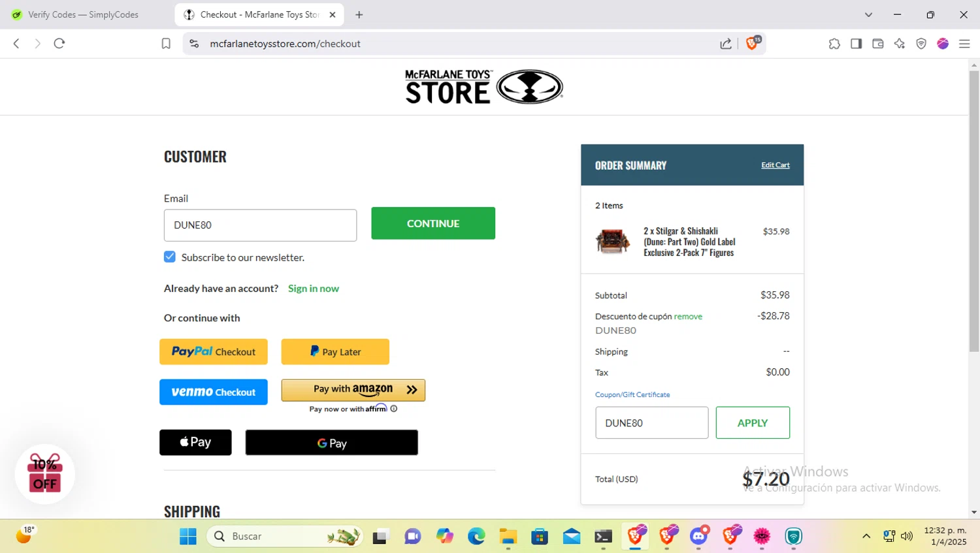Remove the DUNE80 coupon discount
Viewport: 980px width, 553px height.
pos(688,317)
